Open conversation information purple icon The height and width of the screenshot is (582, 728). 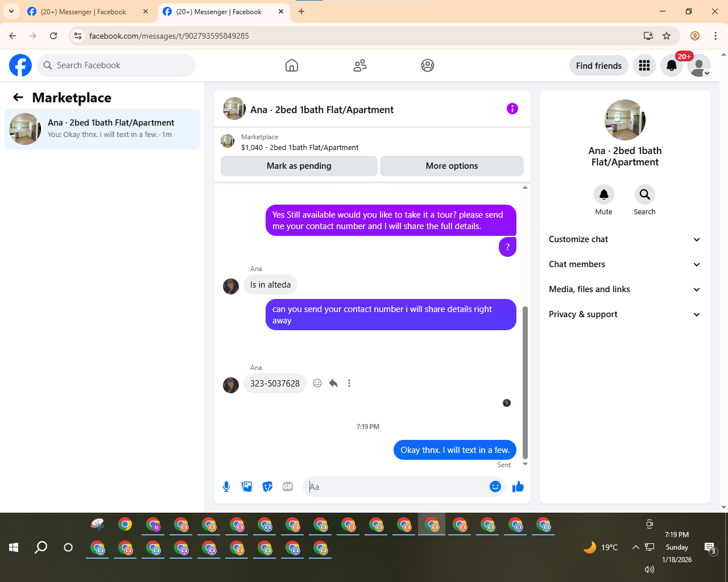coord(512,109)
